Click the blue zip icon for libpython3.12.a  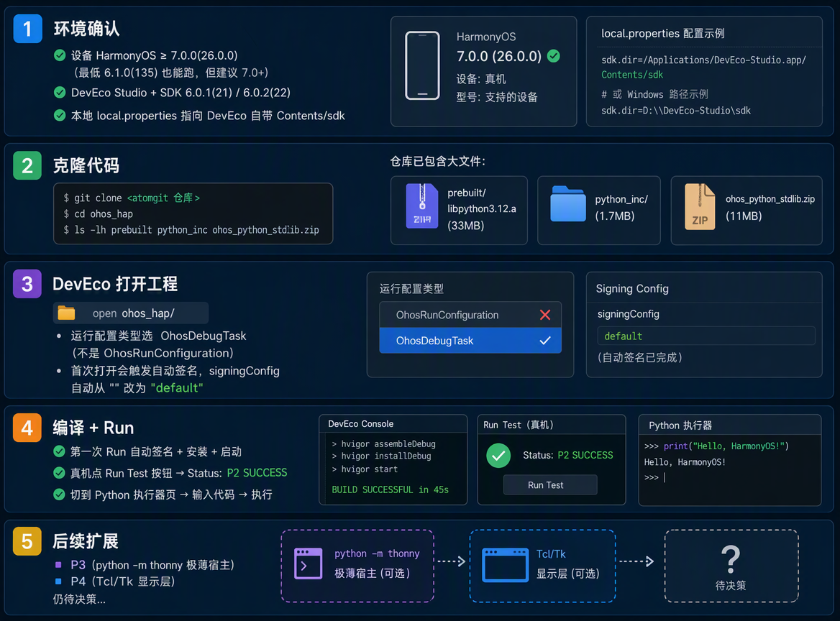point(421,206)
